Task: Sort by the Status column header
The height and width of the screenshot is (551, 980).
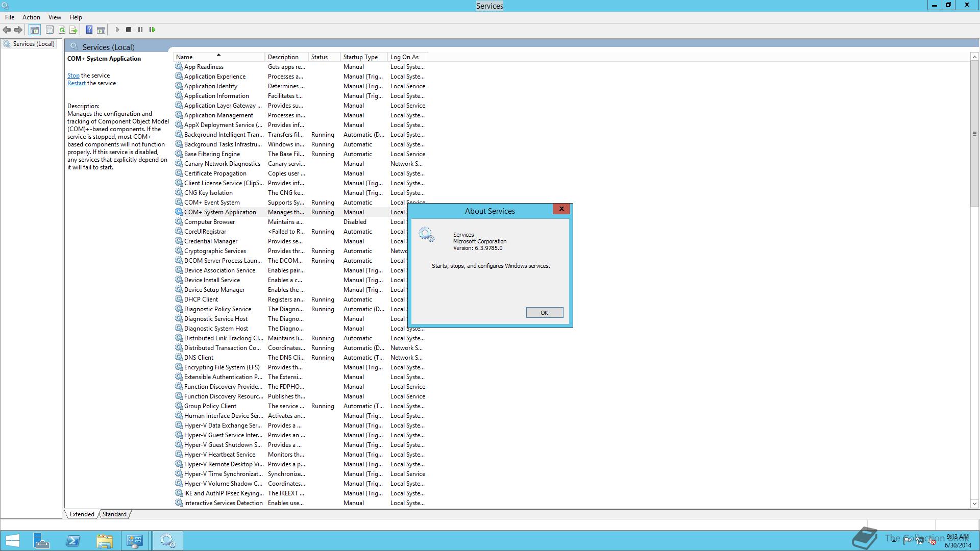Action: [x=324, y=57]
